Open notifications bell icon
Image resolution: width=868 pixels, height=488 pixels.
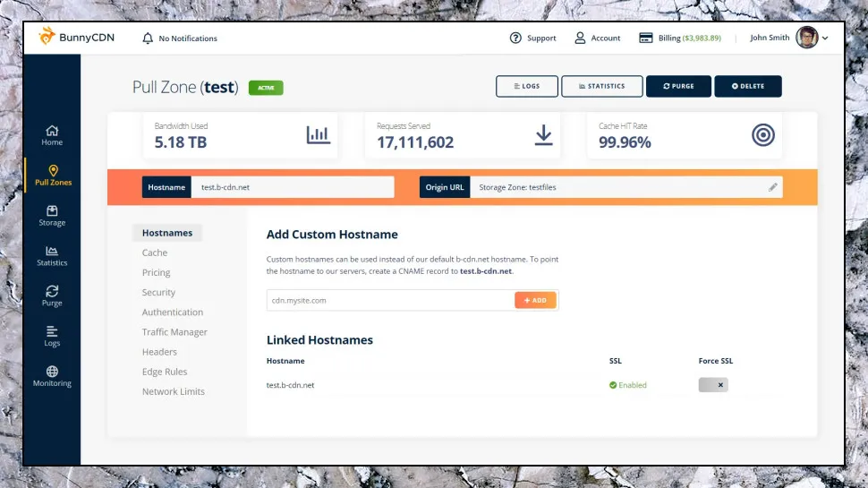[x=148, y=39]
